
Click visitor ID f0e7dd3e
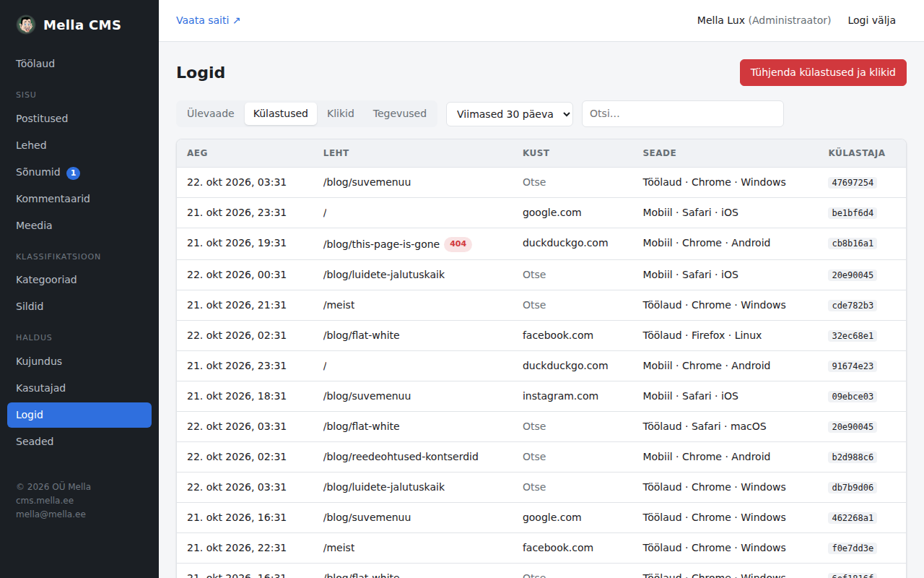tap(853, 548)
